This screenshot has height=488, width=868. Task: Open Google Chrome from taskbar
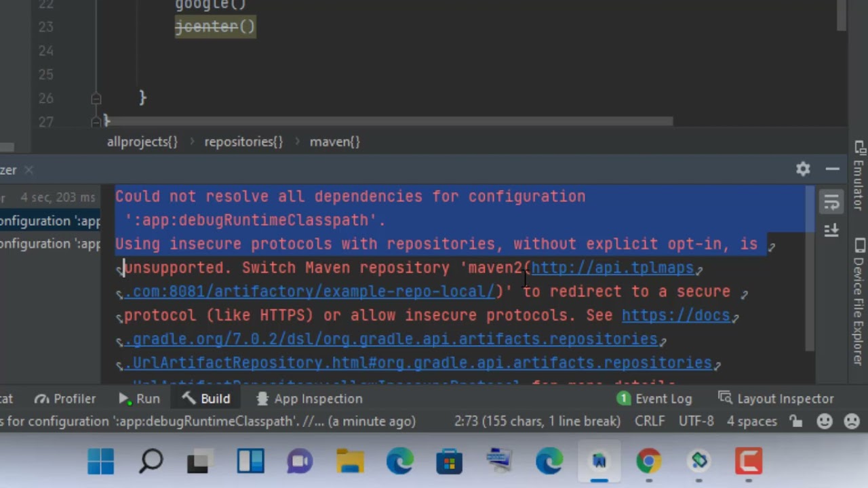click(x=649, y=462)
